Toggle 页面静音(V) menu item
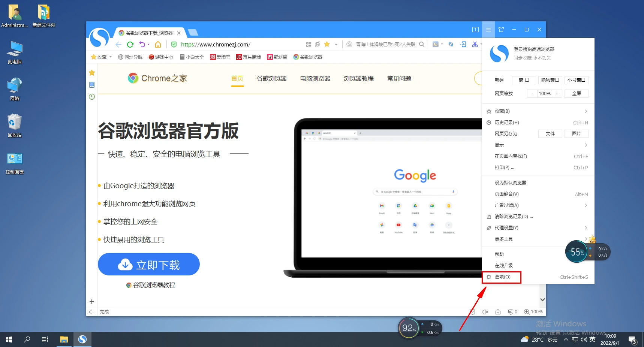This screenshot has width=644, height=347. pos(538,194)
